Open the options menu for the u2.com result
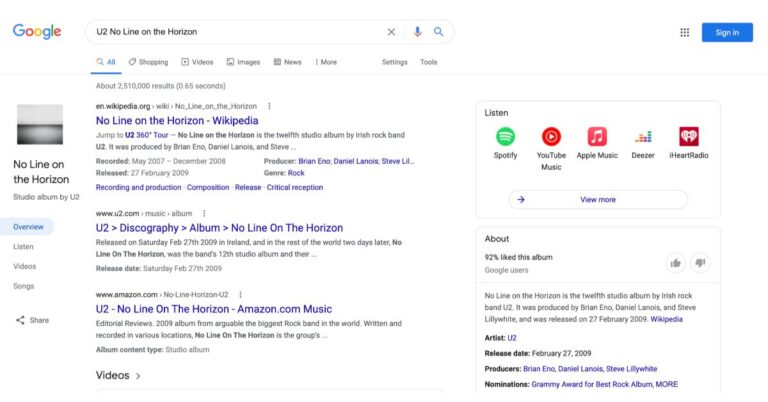This screenshot has height=402, width=768. [204, 213]
